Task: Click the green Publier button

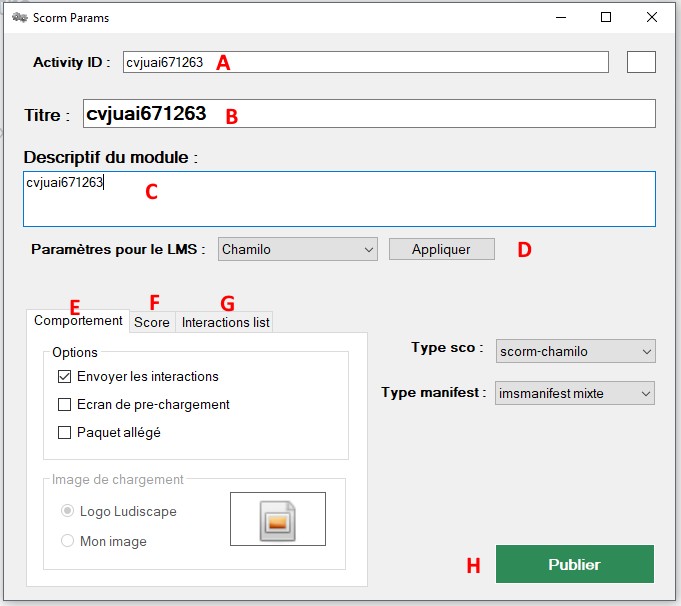Action: [574, 564]
